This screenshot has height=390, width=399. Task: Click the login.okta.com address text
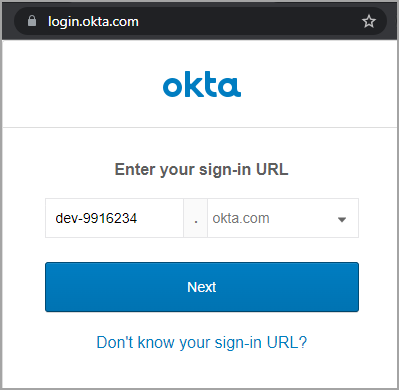(93, 22)
